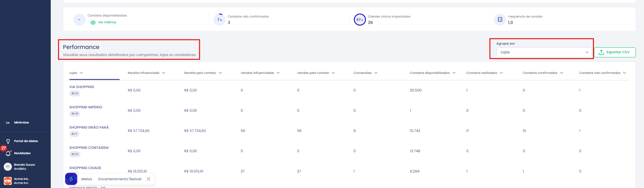Close the Metas Encarteiramento flexível popup

pos(148,179)
